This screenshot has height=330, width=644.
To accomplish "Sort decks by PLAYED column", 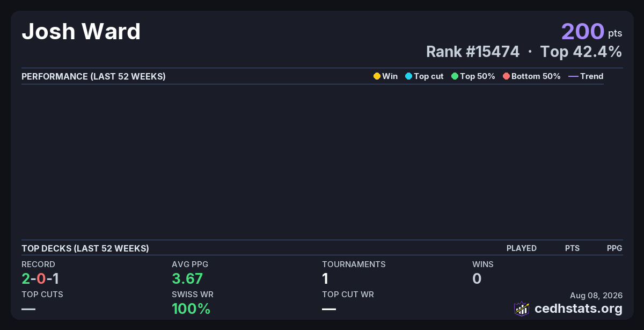I will click(522, 248).
